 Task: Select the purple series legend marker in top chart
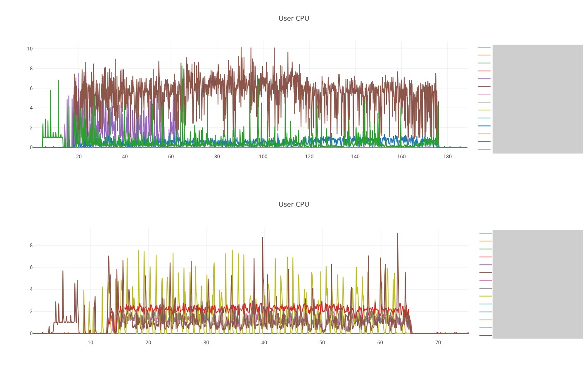coord(485,79)
